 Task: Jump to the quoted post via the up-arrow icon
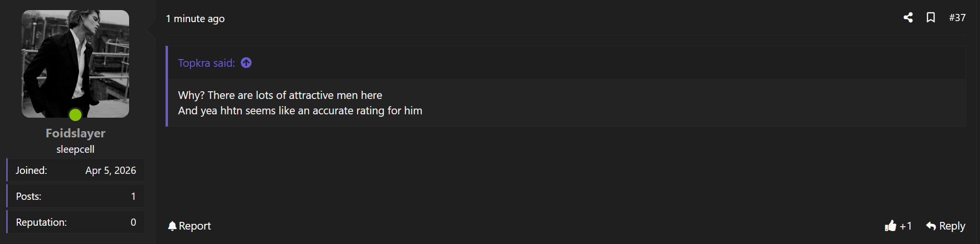246,63
